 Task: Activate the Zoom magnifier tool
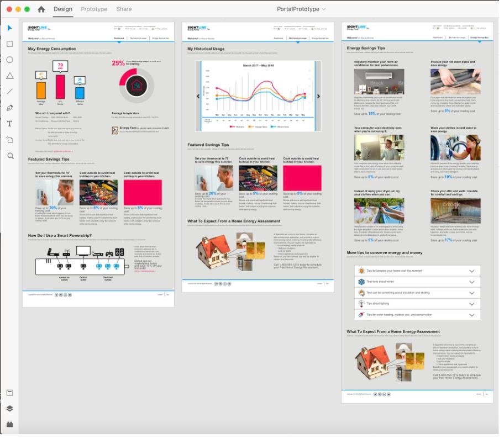[x=11, y=157]
